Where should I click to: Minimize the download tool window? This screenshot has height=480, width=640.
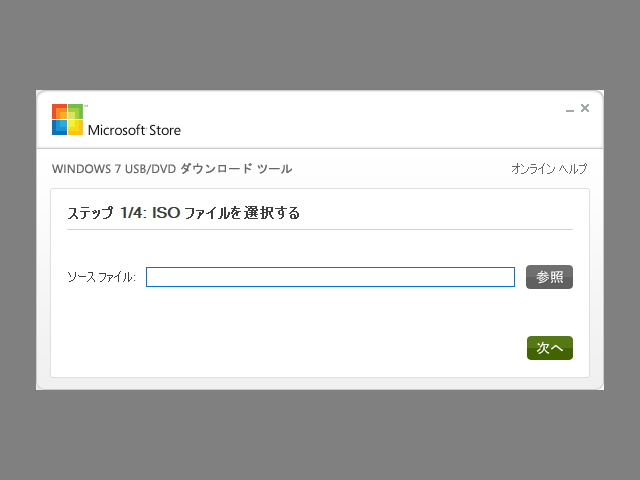coord(570,109)
